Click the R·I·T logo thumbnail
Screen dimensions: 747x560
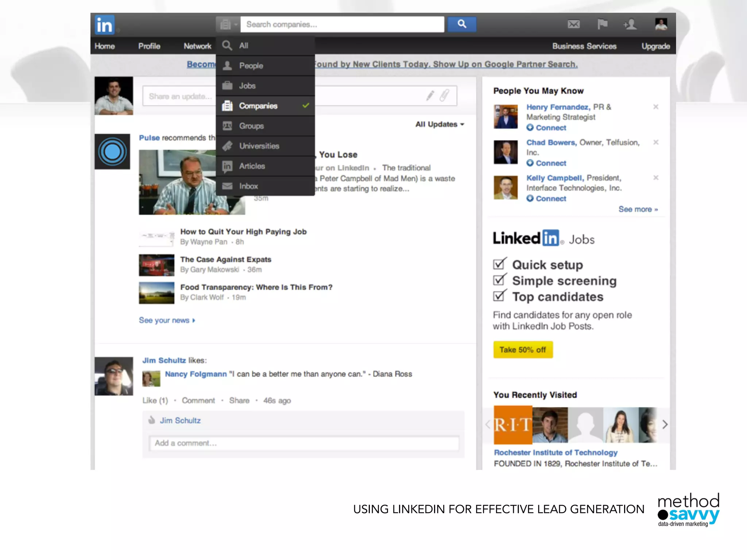[x=513, y=425]
